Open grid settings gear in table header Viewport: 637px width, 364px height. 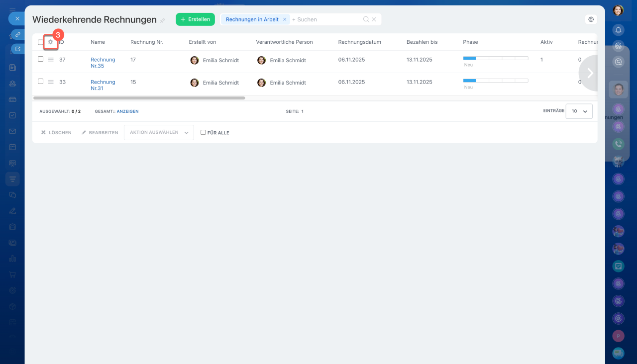50,42
